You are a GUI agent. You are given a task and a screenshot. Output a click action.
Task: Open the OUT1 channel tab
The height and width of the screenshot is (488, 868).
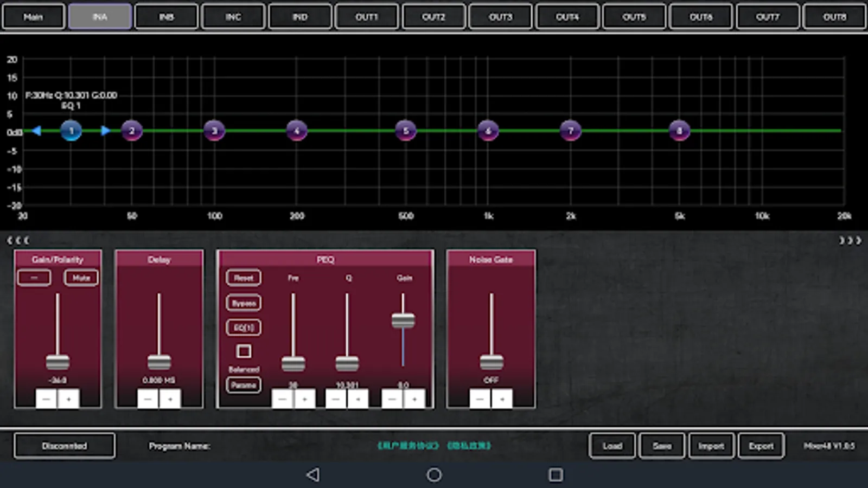pos(367,17)
